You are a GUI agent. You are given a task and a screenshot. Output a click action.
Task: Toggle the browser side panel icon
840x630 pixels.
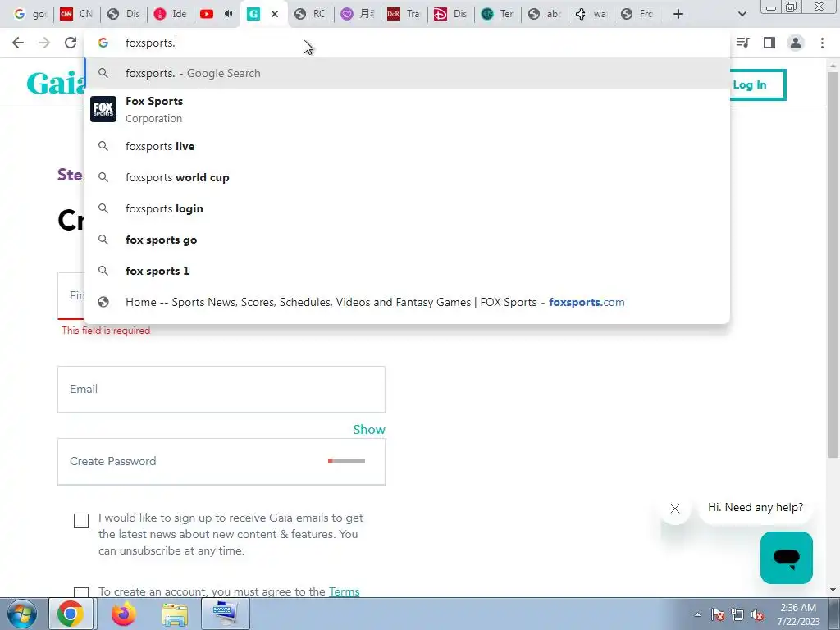[x=769, y=43]
